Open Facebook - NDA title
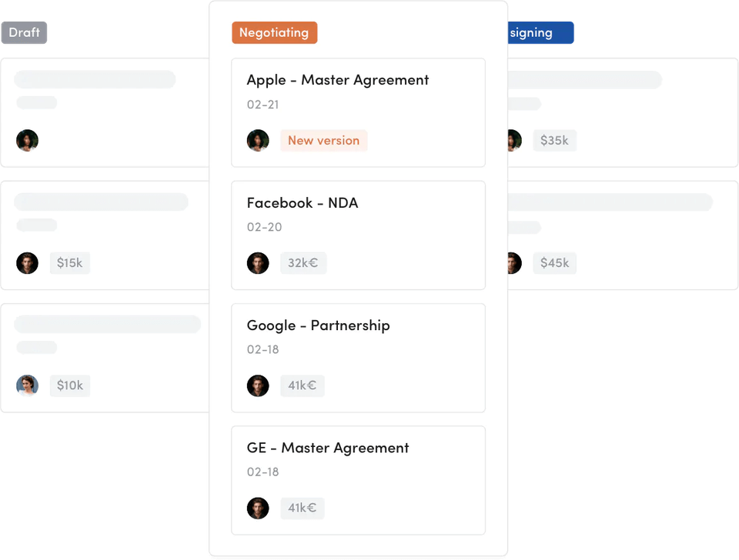739x560 pixels. click(303, 203)
